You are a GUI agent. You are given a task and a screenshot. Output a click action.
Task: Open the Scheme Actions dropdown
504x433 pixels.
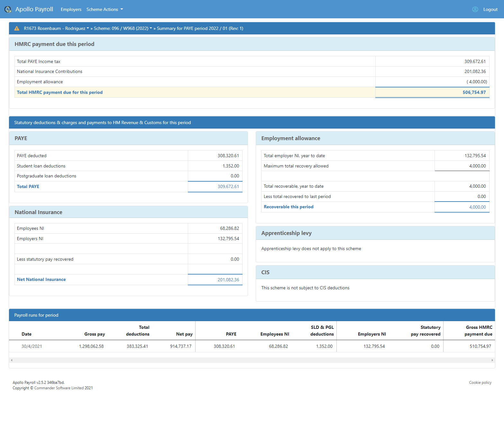click(105, 9)
